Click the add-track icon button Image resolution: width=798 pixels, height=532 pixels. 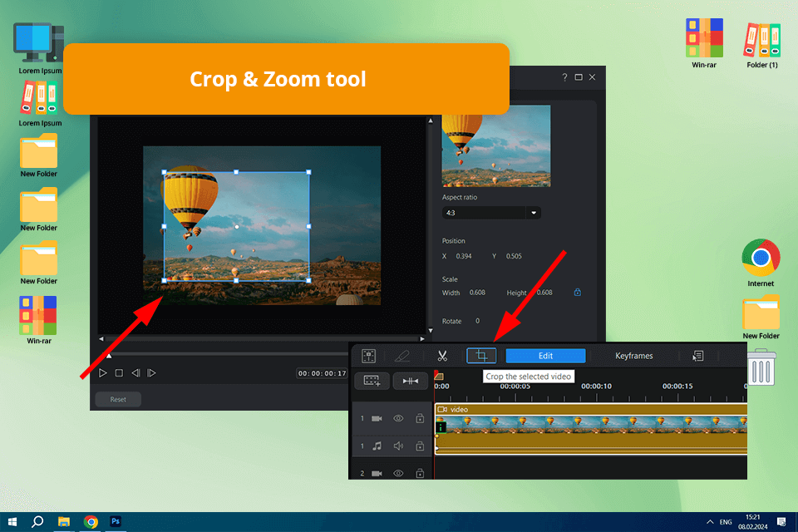[x=372, y=381]
